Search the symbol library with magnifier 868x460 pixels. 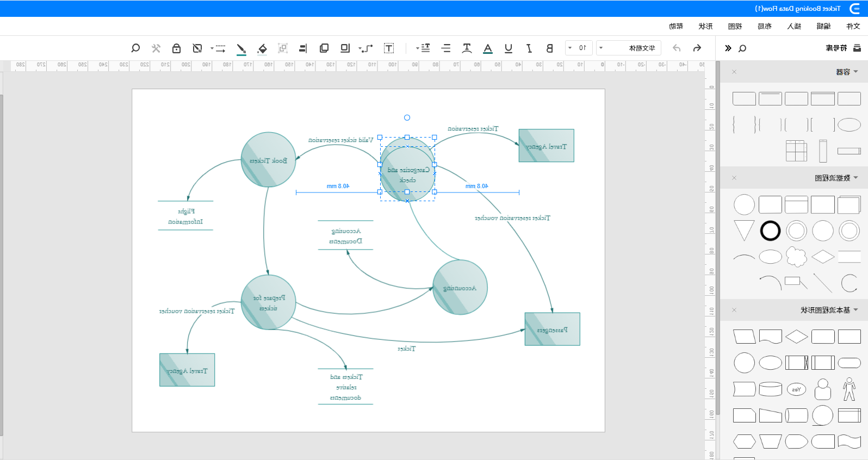point(742,48)
